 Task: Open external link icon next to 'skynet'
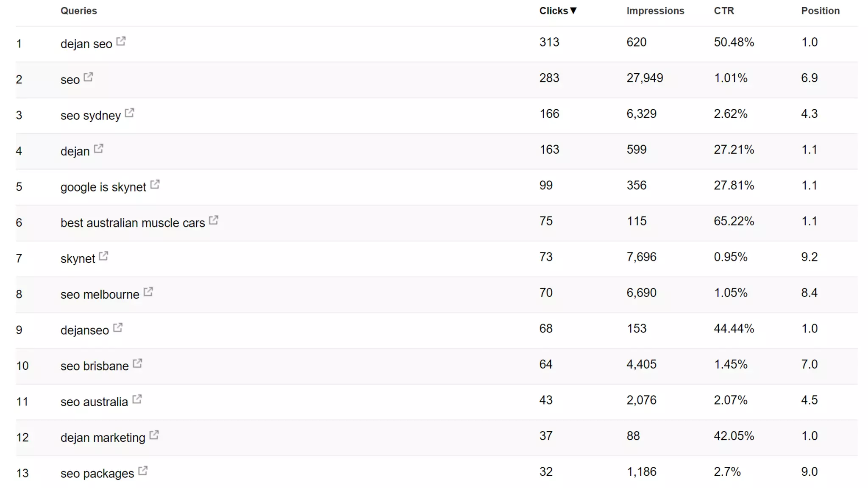pos(104,256)
